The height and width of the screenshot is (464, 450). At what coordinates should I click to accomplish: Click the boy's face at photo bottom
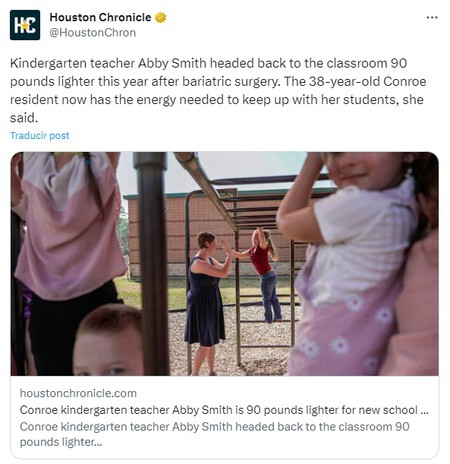click(x=108, y=342)
